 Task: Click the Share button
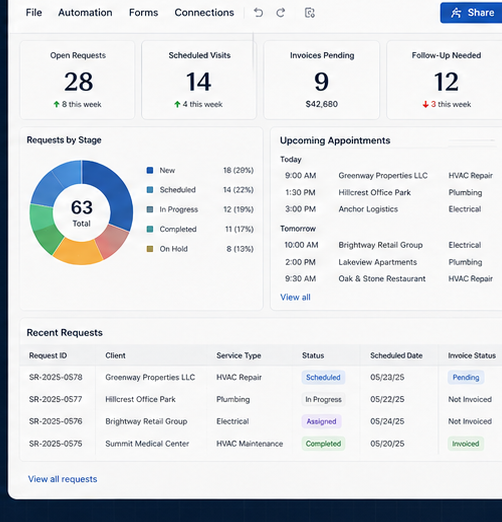tap(471, 13)
